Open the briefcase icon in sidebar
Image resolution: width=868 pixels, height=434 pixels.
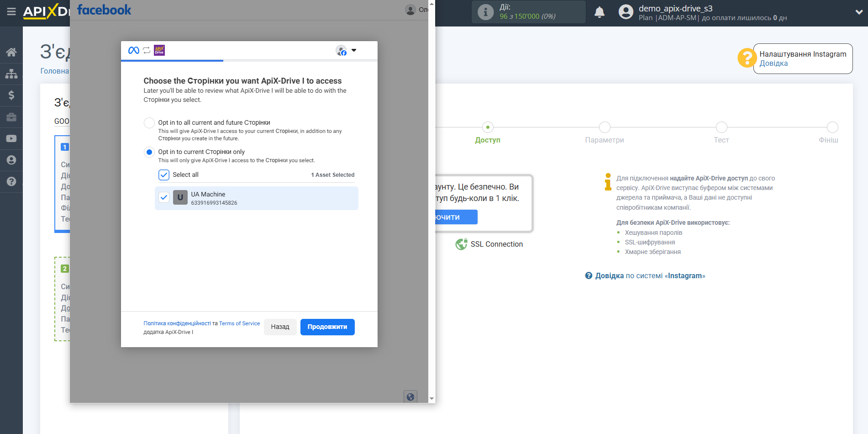[x=11, y=117]
